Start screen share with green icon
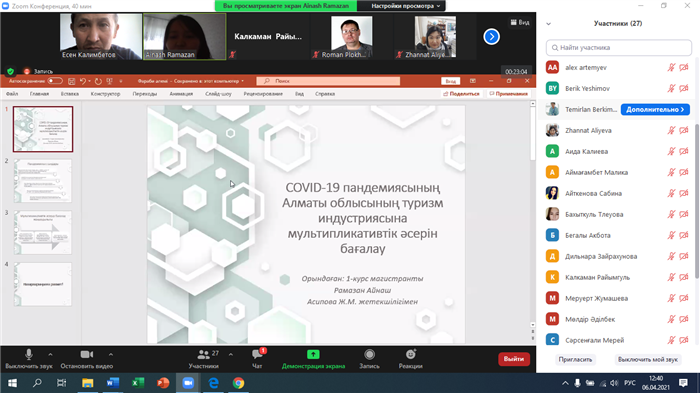700x393 pixels. pos(313,355)
